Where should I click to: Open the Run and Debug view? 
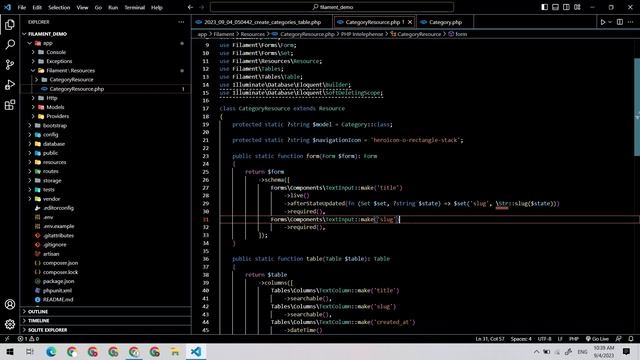point(10,84)
